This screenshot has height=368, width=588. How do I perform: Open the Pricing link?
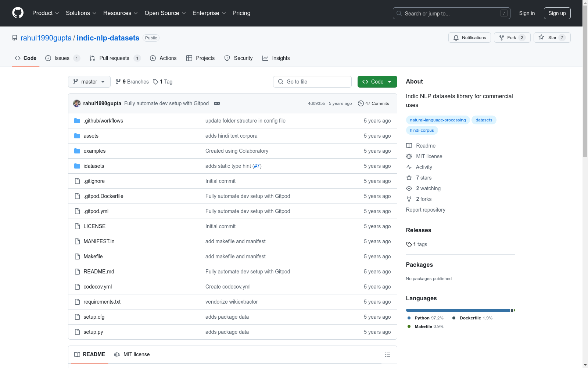pos(241,13)
